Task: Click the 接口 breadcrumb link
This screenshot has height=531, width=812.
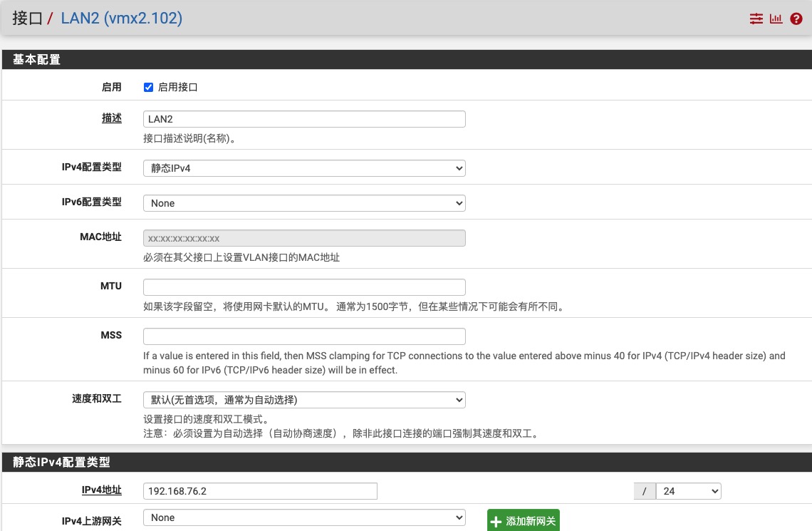Action: click(27, 19)
